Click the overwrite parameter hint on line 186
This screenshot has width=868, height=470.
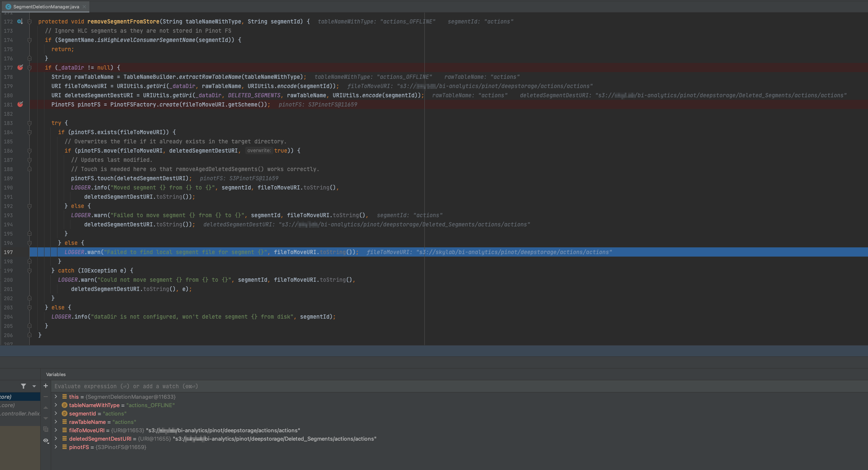(x=259, y=151)
